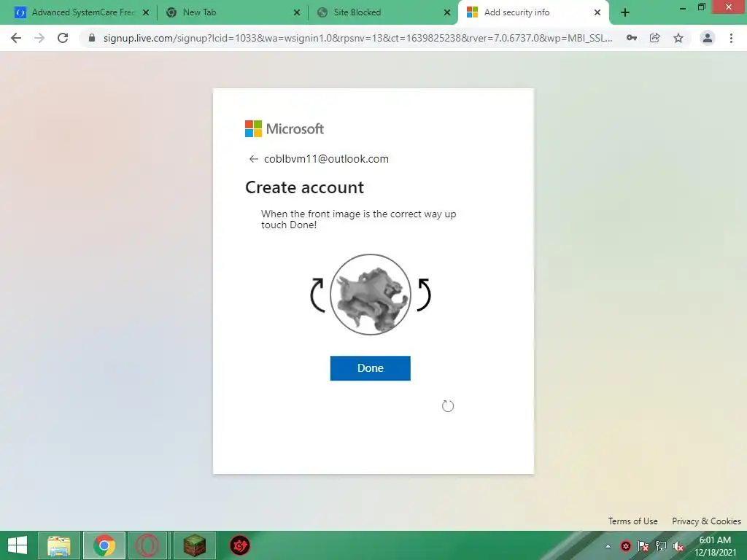Click the lock icon in the address bar

[92, 38]
